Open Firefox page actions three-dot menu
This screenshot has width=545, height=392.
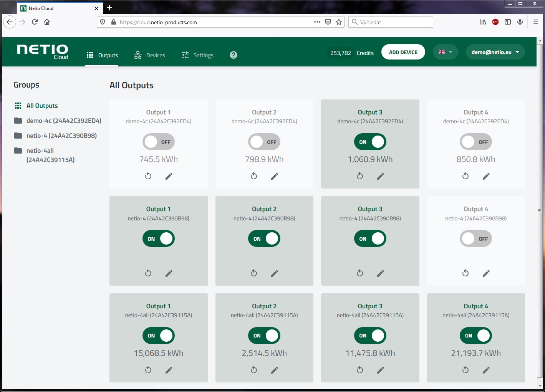point(317,22)
